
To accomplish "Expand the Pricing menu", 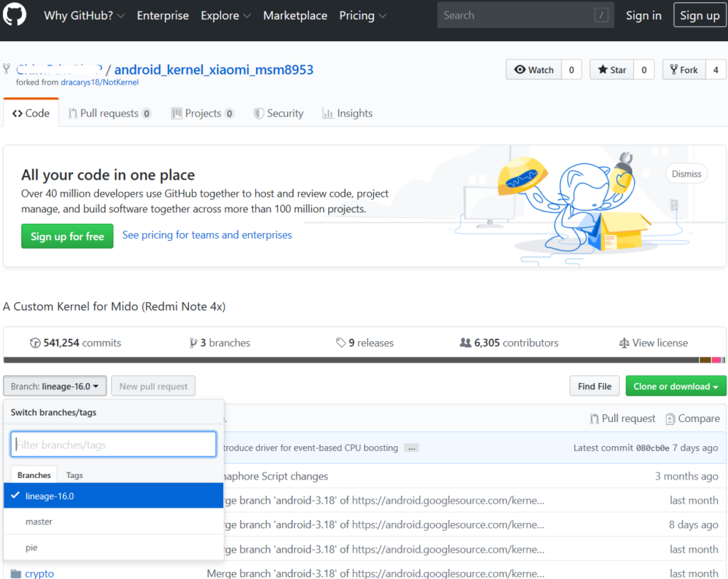I will pos(363,16).
